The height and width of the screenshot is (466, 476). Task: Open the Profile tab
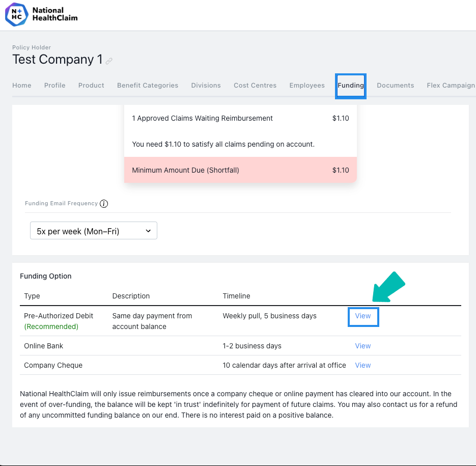[54, 86]
